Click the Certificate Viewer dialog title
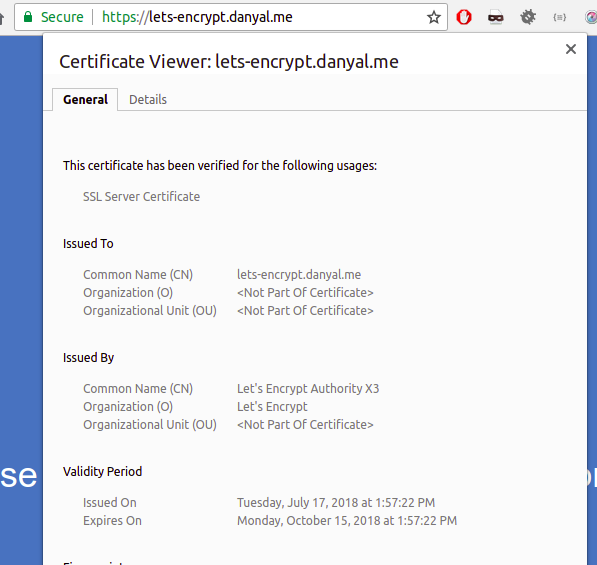597x565 pixels. [x=229, y=62]
